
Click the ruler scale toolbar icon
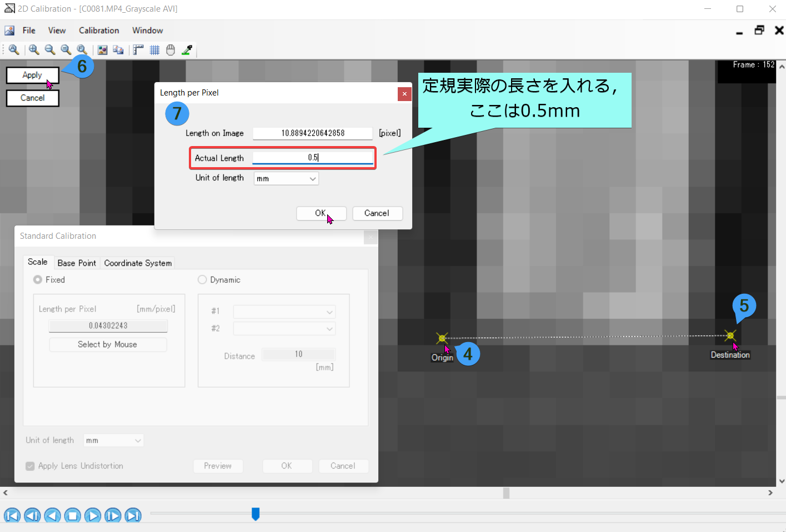(x=138, y=50)
